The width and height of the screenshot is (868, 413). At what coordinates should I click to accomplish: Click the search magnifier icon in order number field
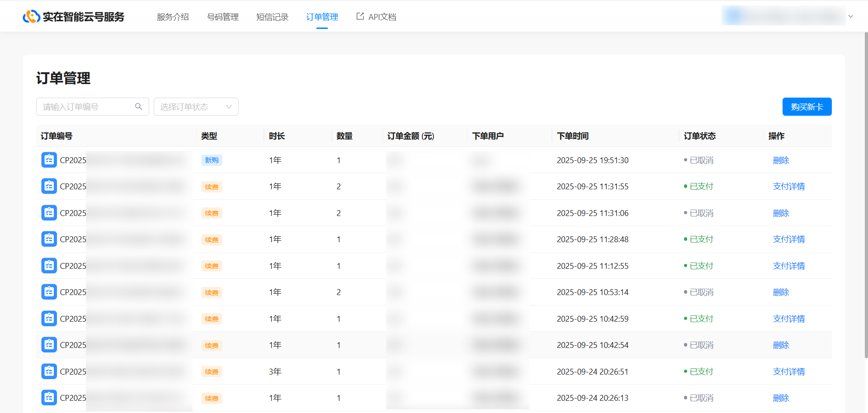[139, 107]
